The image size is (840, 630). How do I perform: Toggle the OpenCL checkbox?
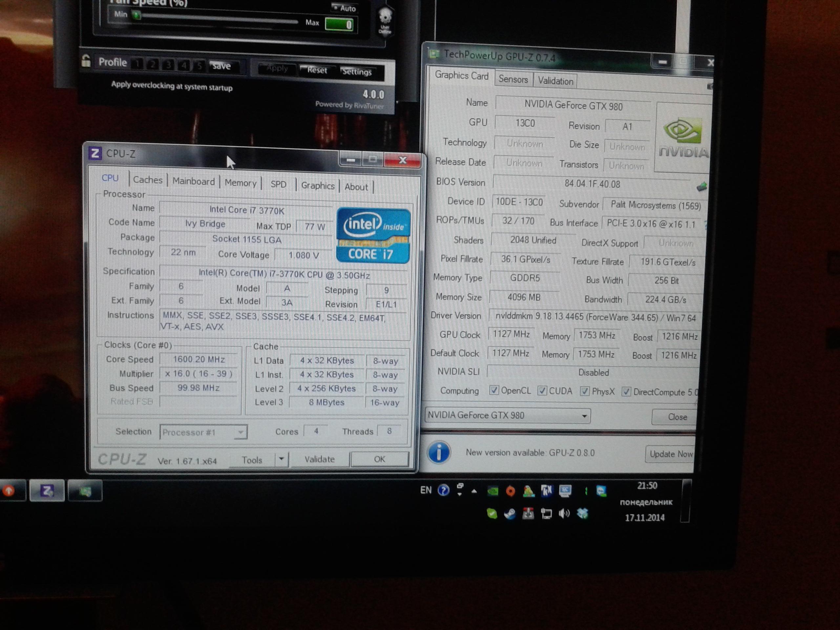[494, 390]
